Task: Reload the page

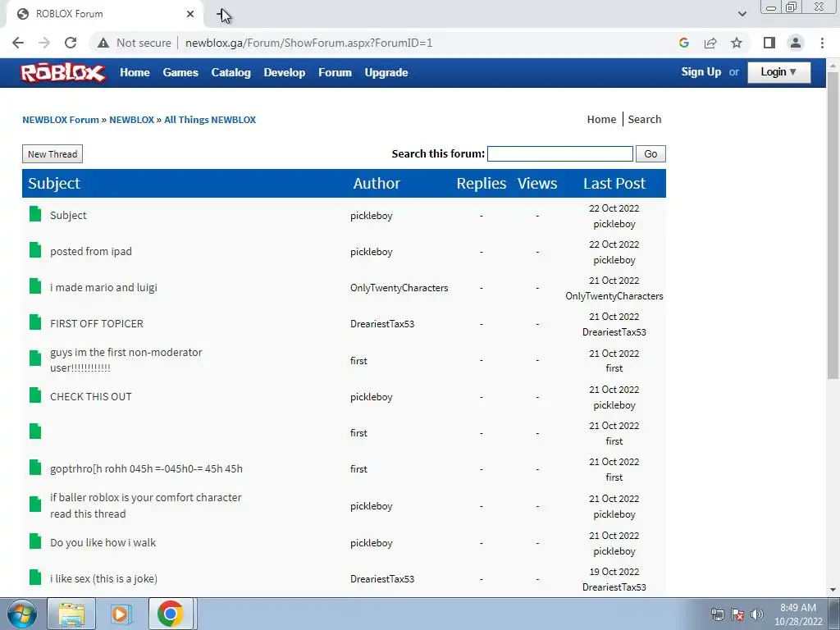Action: [x=71, y=43]
